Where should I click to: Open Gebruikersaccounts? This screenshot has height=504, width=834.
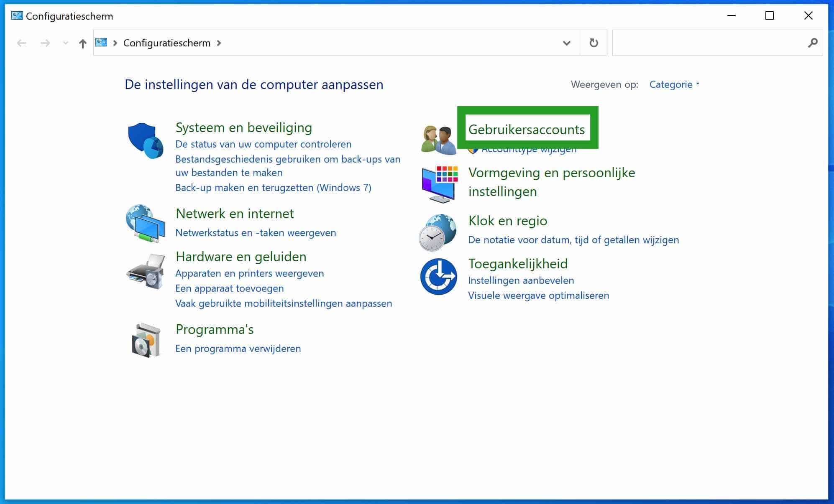coord(527,130)
